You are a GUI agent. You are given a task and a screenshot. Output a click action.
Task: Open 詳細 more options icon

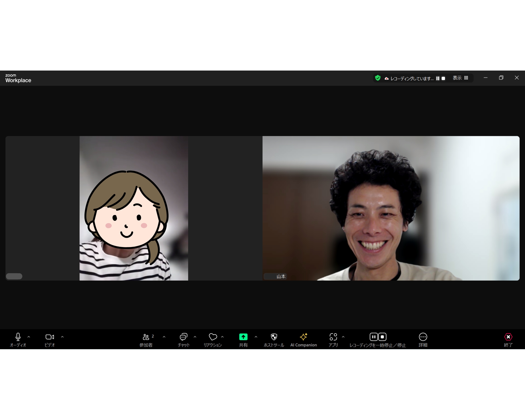coord(423,337)
